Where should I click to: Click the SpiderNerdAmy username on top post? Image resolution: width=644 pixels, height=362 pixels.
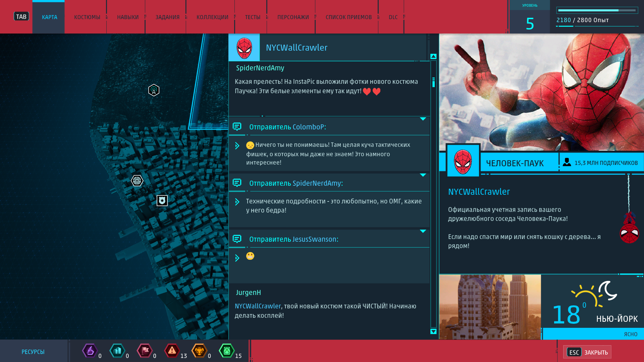pyautogui.click(x=260, y=68)
